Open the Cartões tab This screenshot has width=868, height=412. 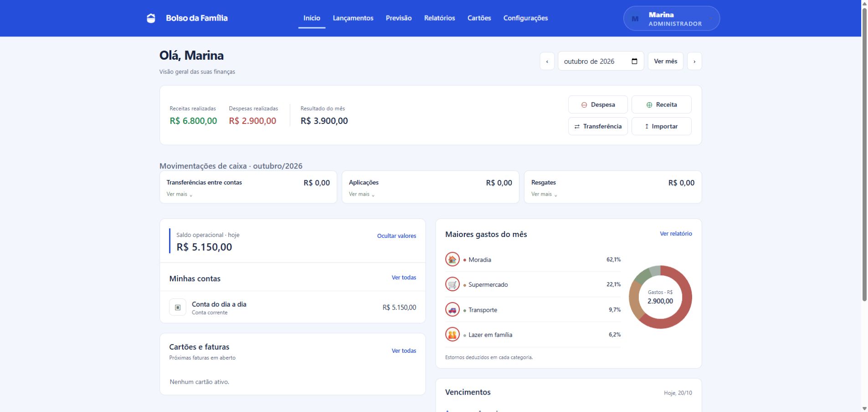point(479,18)
